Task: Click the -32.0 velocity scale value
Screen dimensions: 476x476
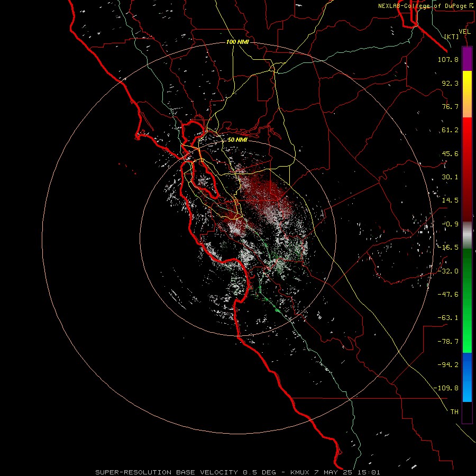Action: coord(448,271)
